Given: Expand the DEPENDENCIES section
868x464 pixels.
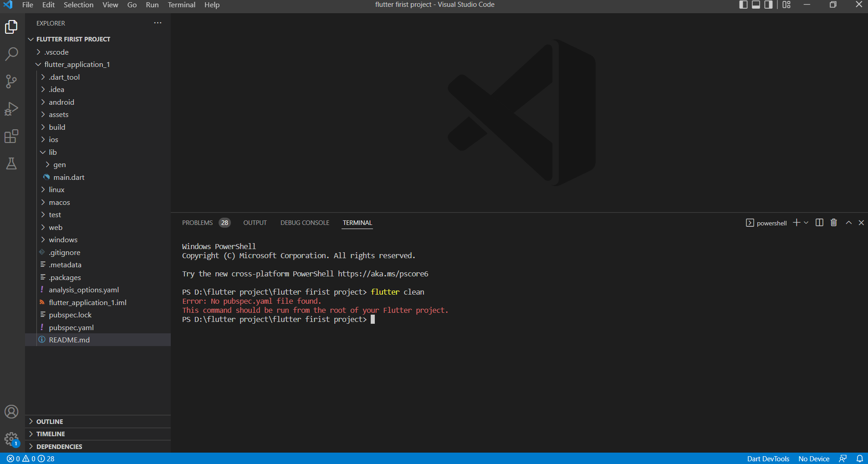Looking at the screenshot, I should (98, 447).
